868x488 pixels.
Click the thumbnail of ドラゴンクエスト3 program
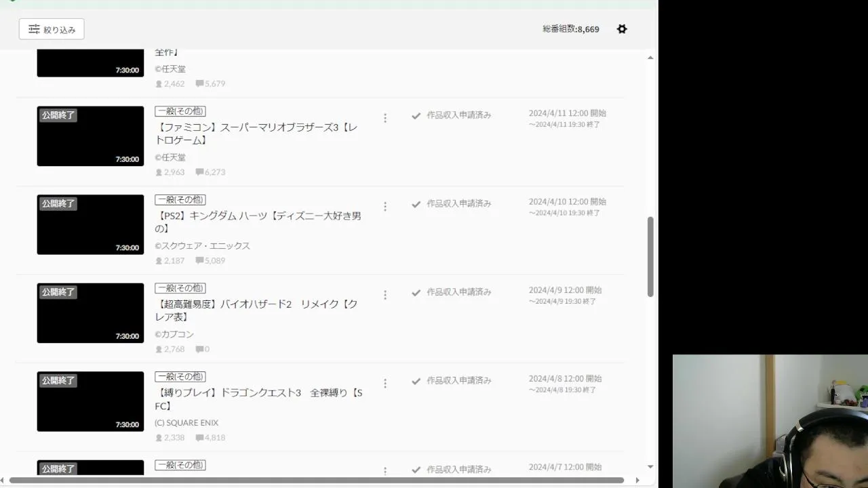pos(90,401)
